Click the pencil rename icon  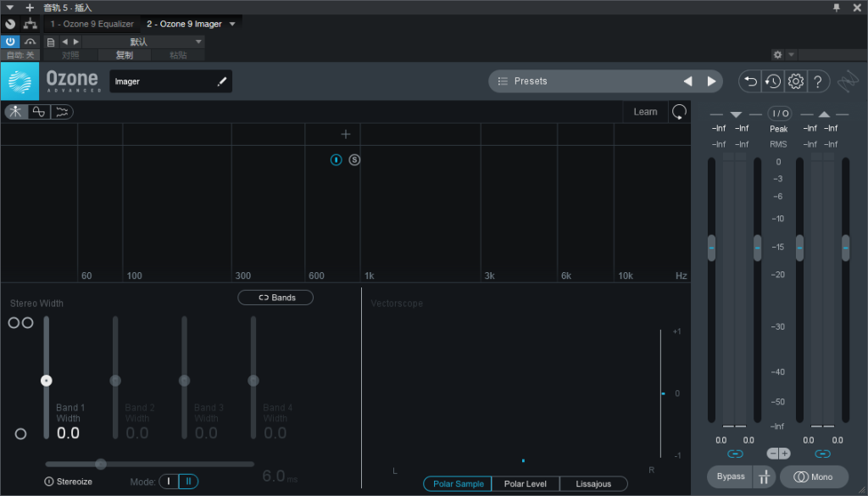pos(222,81)
